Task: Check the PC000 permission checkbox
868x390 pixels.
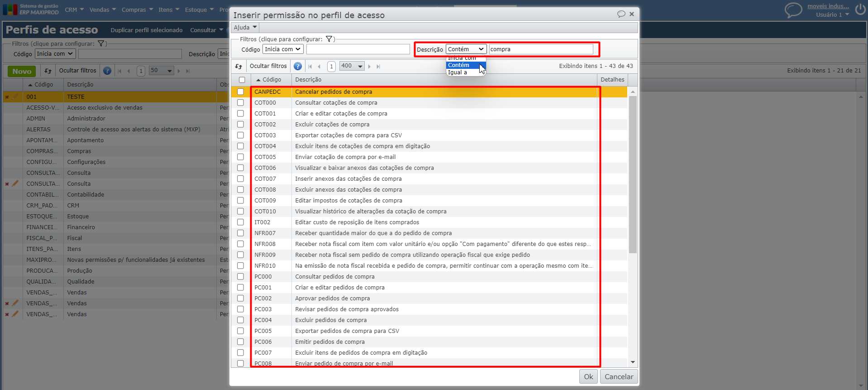Action: click(240, 276)
